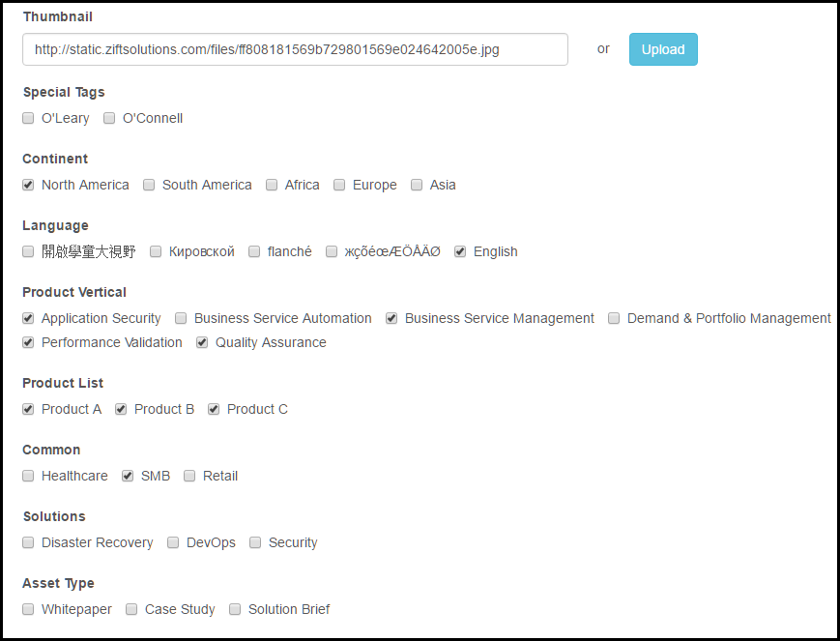The width and height of the screenshot is (840, 641).
Task: Check the DevOps solution checkbox
Action: pyautogui.click(x=173, y=543)
